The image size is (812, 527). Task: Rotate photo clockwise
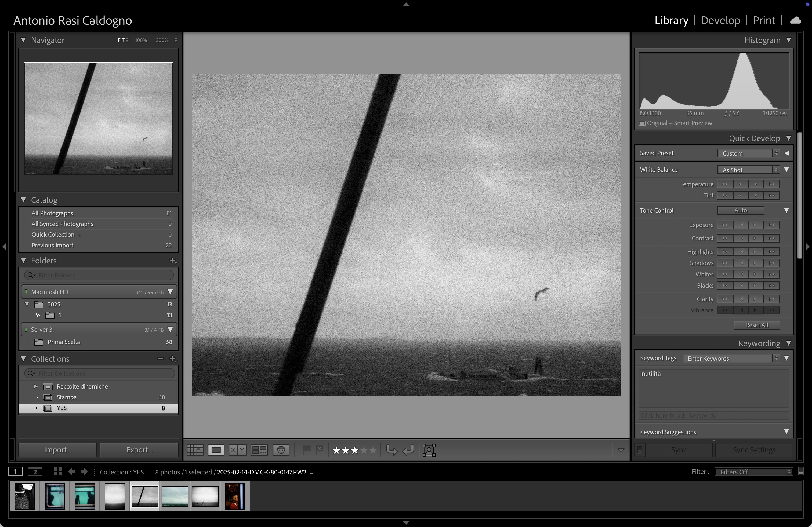click(408, 450)
